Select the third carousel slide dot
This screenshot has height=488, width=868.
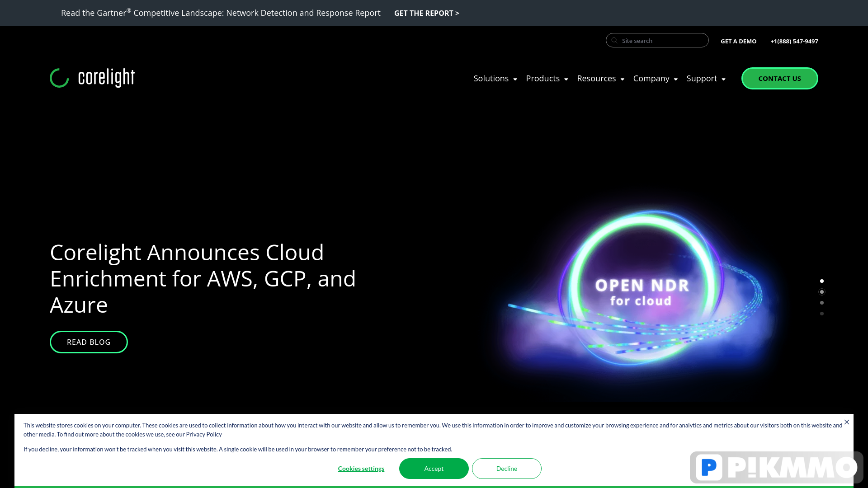(x=822, y=303)
